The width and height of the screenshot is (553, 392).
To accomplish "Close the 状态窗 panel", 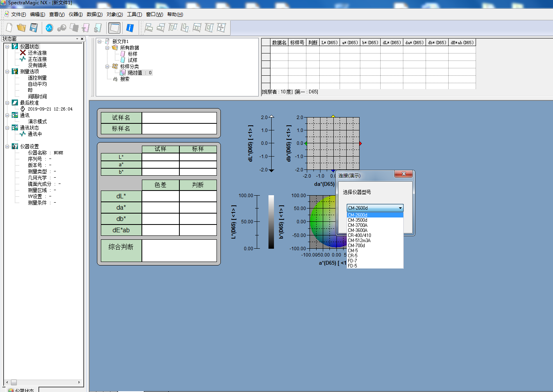I will click(82, 39).
